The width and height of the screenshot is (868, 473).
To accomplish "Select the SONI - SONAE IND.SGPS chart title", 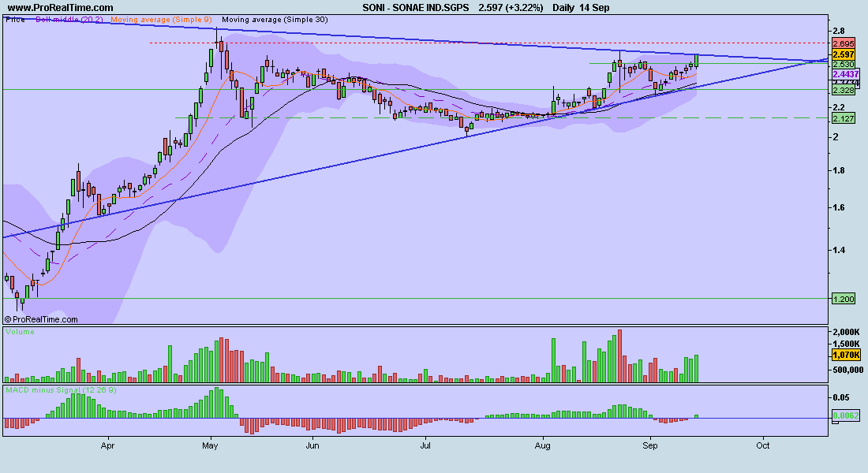I will click(x=416, y=8).
